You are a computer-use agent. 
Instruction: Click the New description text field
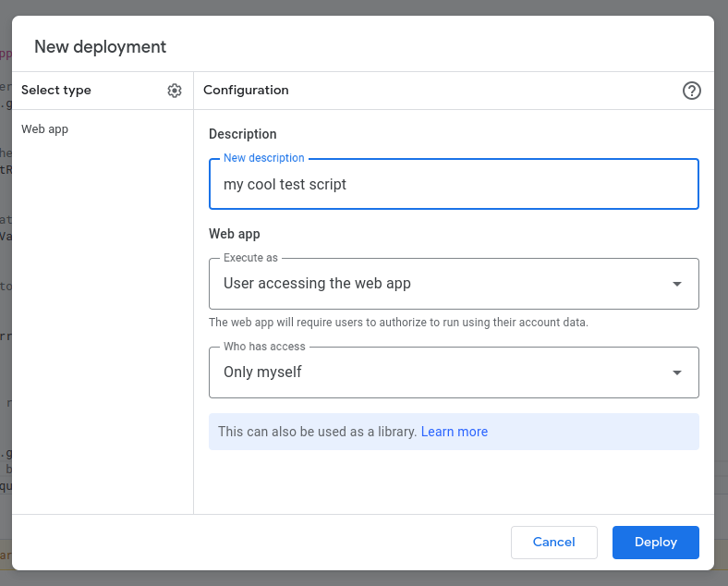pos(454,185)
